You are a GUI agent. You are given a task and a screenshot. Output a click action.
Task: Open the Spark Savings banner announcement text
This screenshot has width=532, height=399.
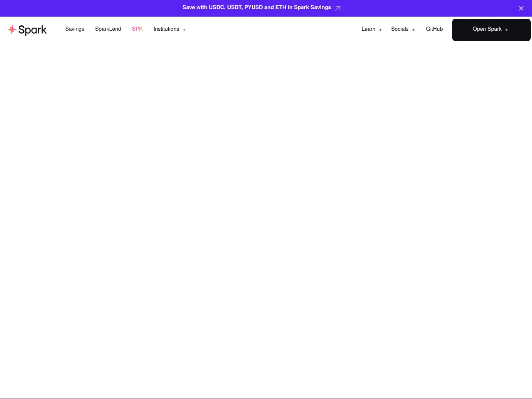(x=256, y=7)
